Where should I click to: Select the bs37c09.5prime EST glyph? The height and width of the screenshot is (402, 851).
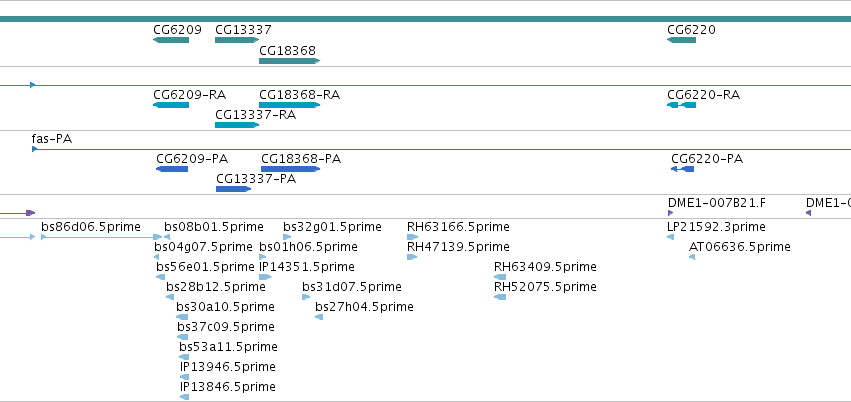click(x=182, y=337)
